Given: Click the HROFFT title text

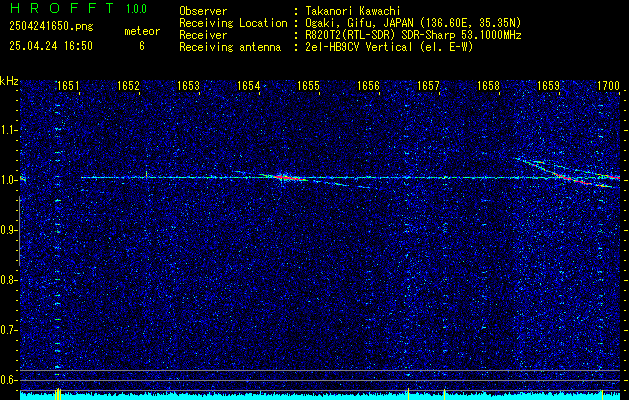Looking at the screenshot, I should pos(62,8).
